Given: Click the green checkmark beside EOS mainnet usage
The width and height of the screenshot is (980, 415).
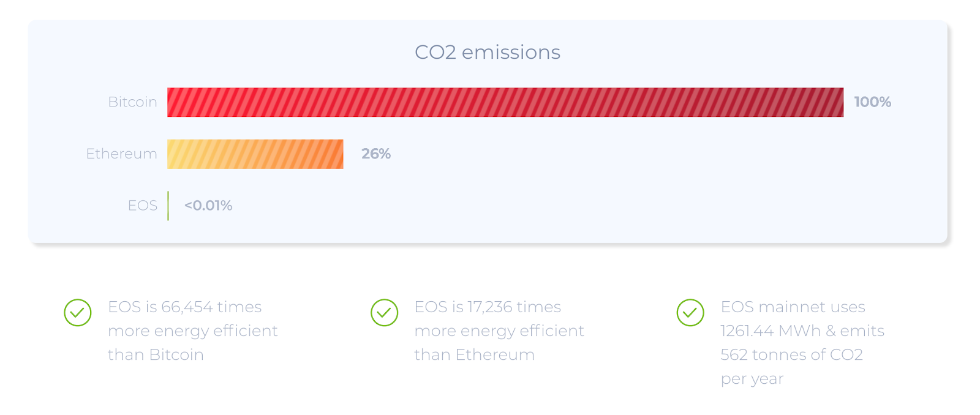Looking at the screenshot, I should click(690, 313).
